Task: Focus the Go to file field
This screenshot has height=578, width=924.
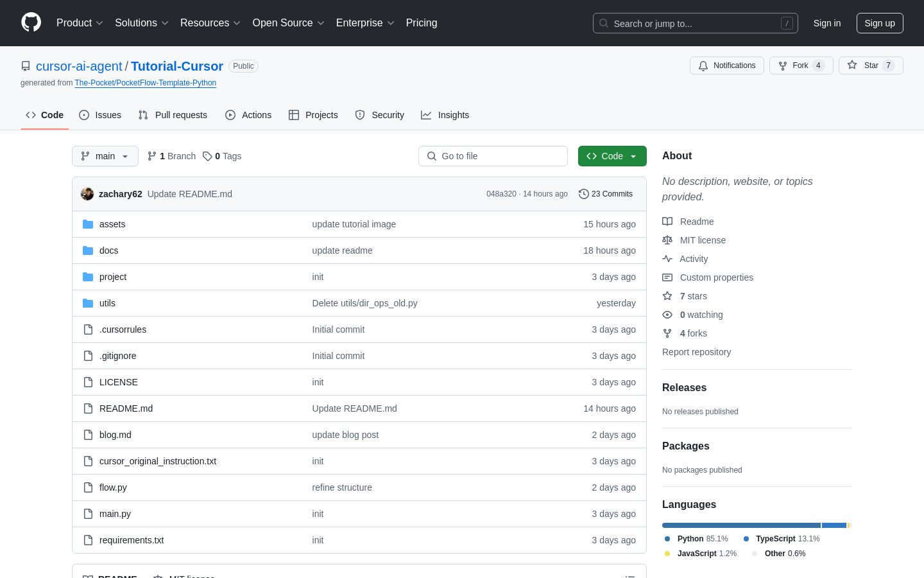Action: point(493,156)
